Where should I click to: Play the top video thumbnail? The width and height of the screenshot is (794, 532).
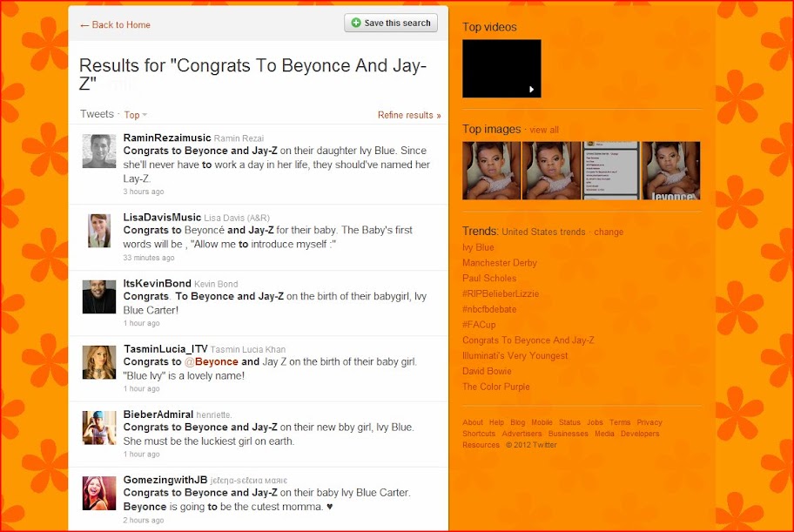501,69
